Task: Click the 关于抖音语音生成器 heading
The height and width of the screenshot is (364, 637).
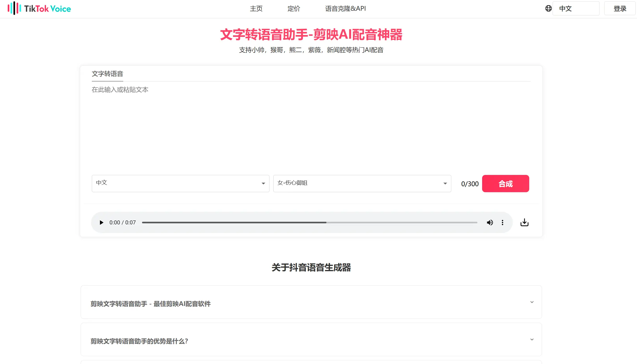Action: pos(311,268)
